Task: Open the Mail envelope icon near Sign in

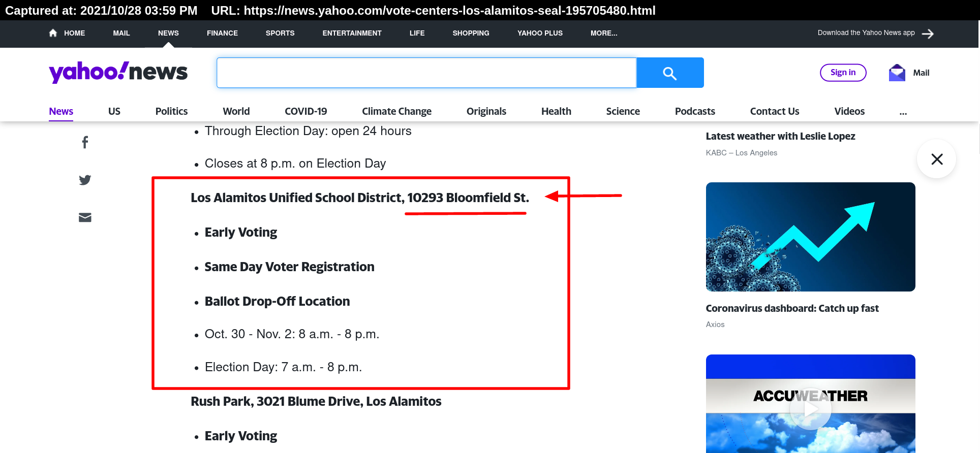Action: (x=897, y=73)
